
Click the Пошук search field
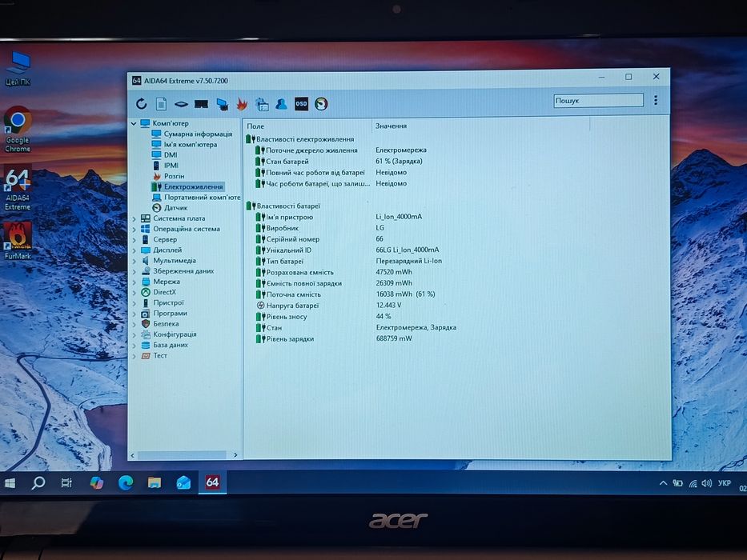point(598,101)
